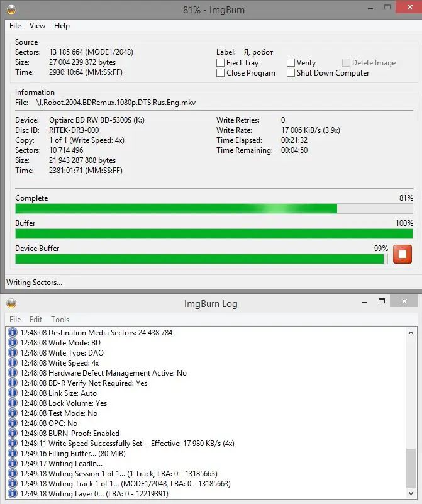Open the View menu in ImgBurn

point(37,26)
